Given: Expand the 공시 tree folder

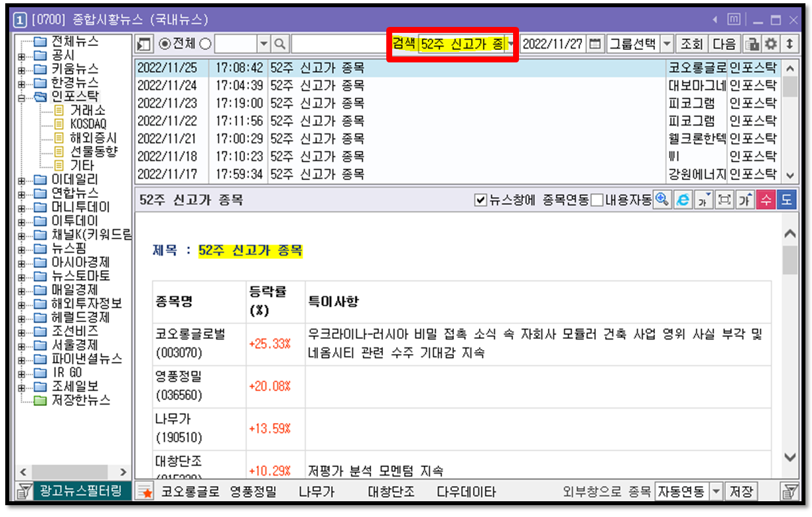Looking at the screenshot, I should 21,56.
